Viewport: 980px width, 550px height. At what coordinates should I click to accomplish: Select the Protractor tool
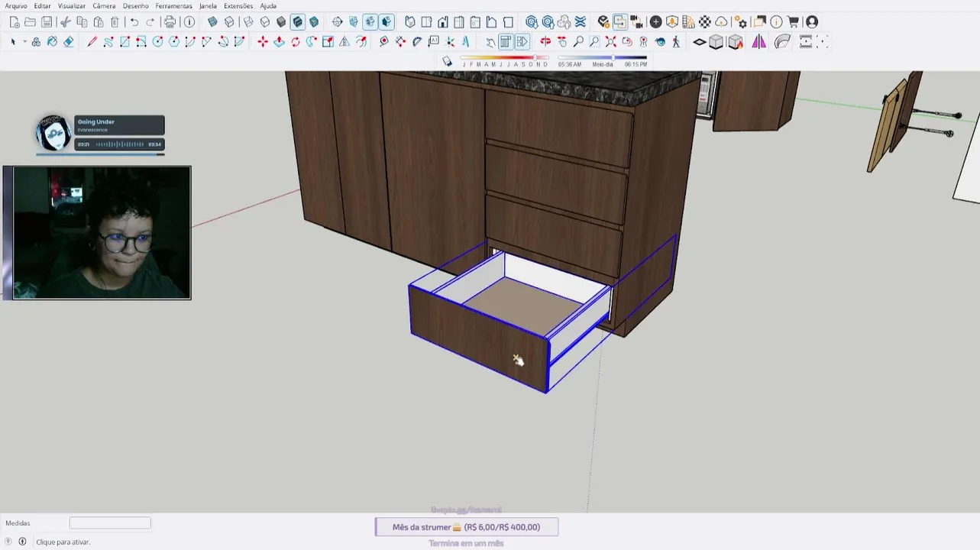click(417, 42)
